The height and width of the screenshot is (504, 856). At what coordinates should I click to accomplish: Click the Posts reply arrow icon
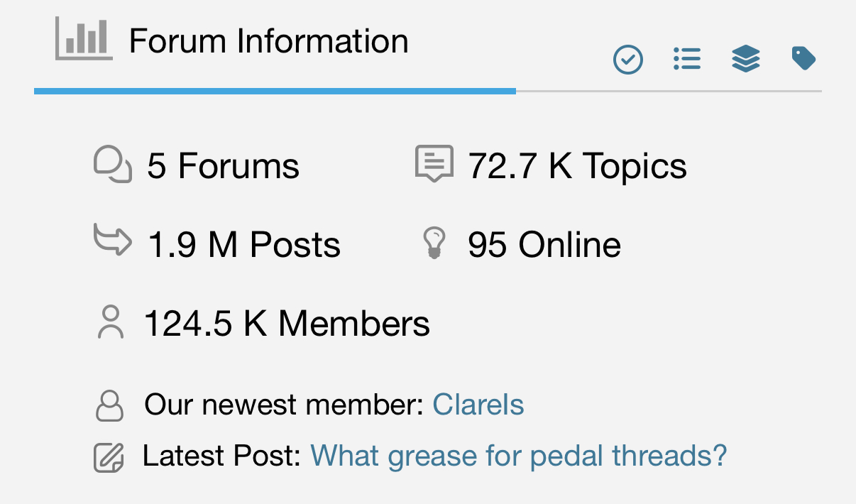pos(113,240)
